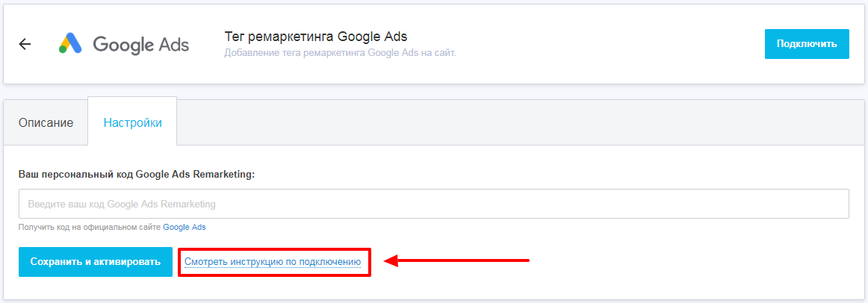Click the placeholder text Введите ваш код
This screenshot has width=868, height=303.
coord(122,204)
